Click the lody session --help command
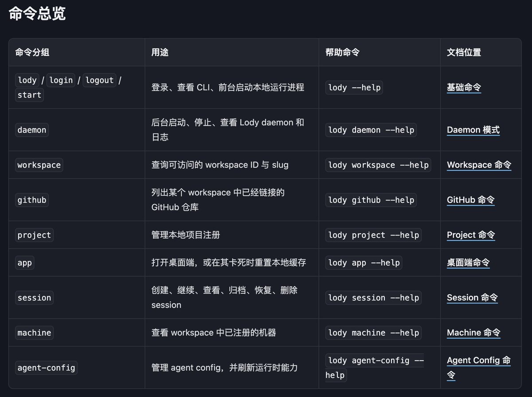The height and width of the screenshot is (397, 532). (373, 298)
